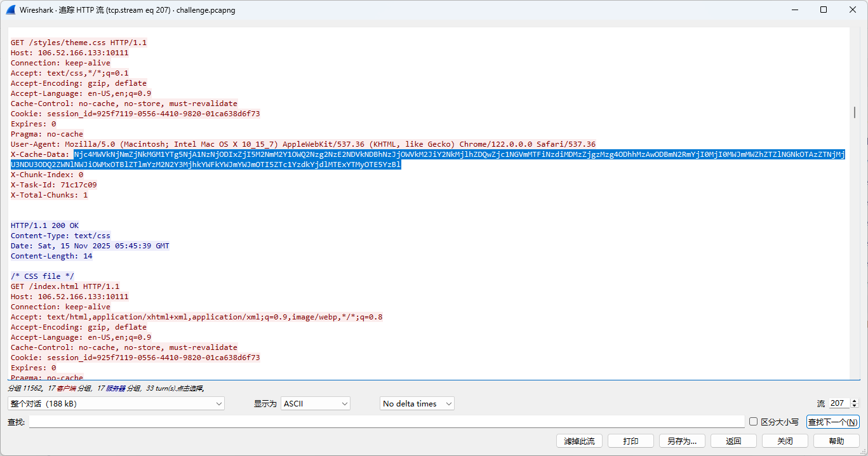Minimize the Follow HTTP Stream window

[x=794, y=10]
